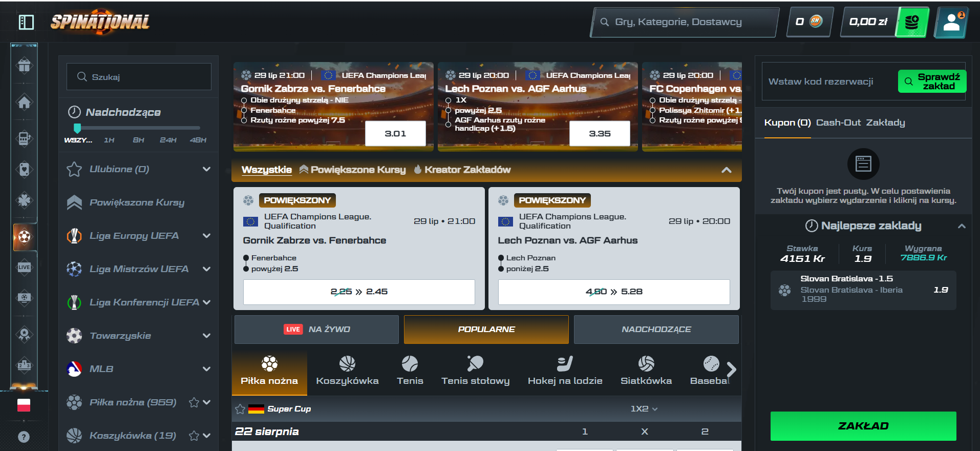Open the user profile icon
Image resolution: width=980 pixels, height=451 pixels.
pyautogui.click(x=952, y=22)
